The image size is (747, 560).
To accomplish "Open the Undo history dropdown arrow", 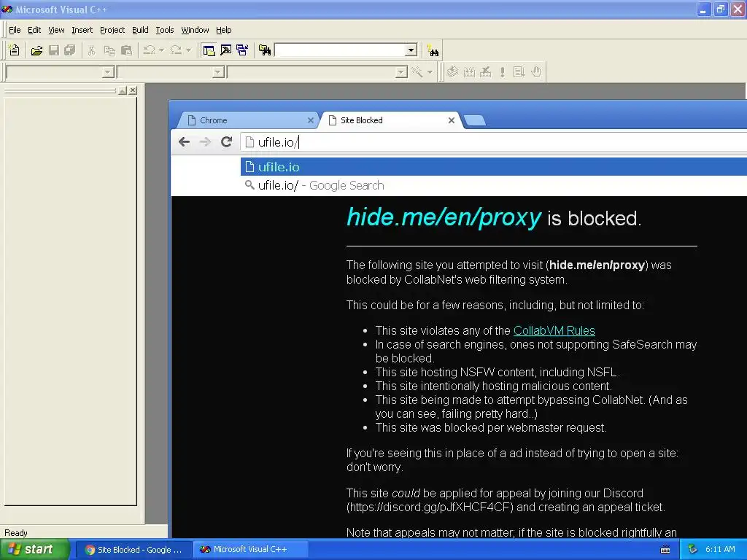I will coord(161,50).
